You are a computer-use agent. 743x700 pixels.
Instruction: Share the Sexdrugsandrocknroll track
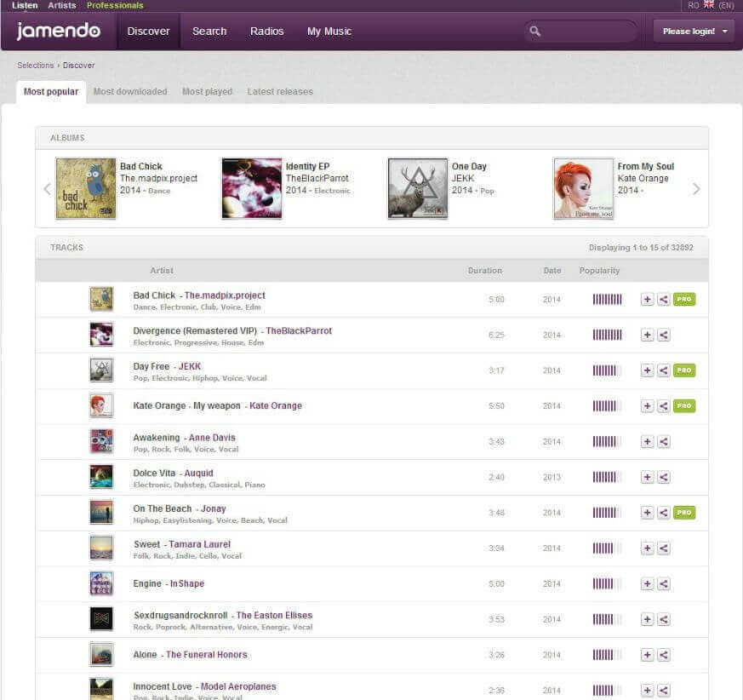click(x=663, y=619)
